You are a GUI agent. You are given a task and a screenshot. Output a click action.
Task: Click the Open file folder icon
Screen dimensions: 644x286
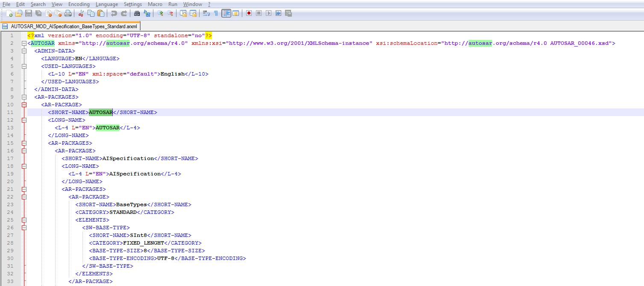(x=18, y=13)
